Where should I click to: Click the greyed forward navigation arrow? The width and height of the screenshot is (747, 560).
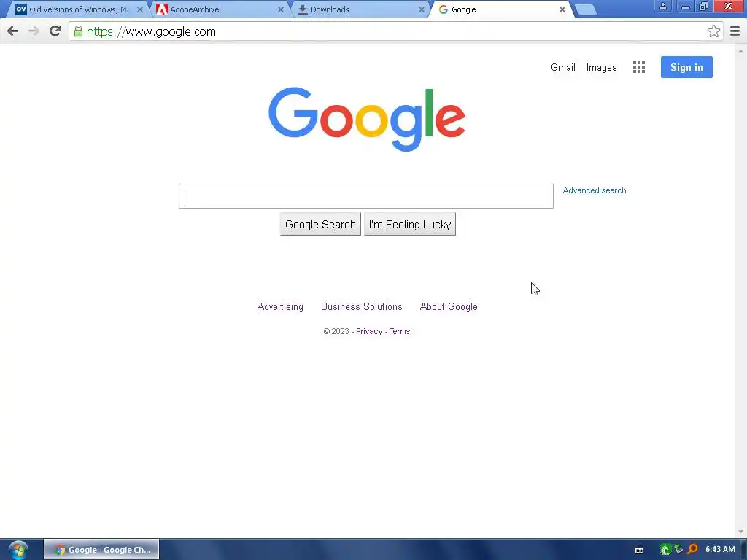(34, 31)
